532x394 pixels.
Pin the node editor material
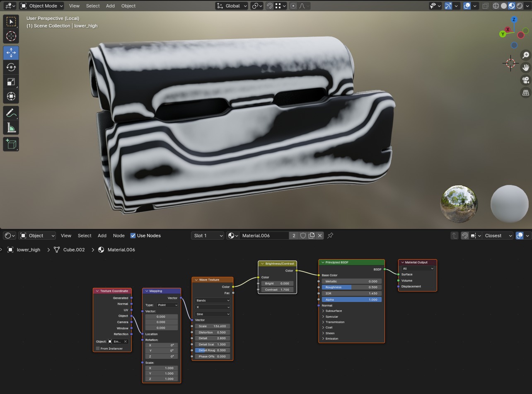click(x=330, y=236)
